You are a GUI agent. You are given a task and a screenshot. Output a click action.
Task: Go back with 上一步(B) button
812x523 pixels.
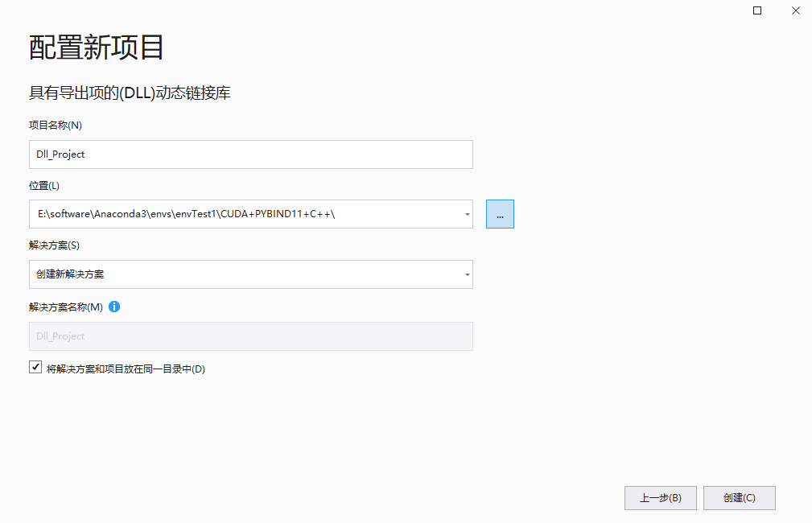click(x=660, y=497)
